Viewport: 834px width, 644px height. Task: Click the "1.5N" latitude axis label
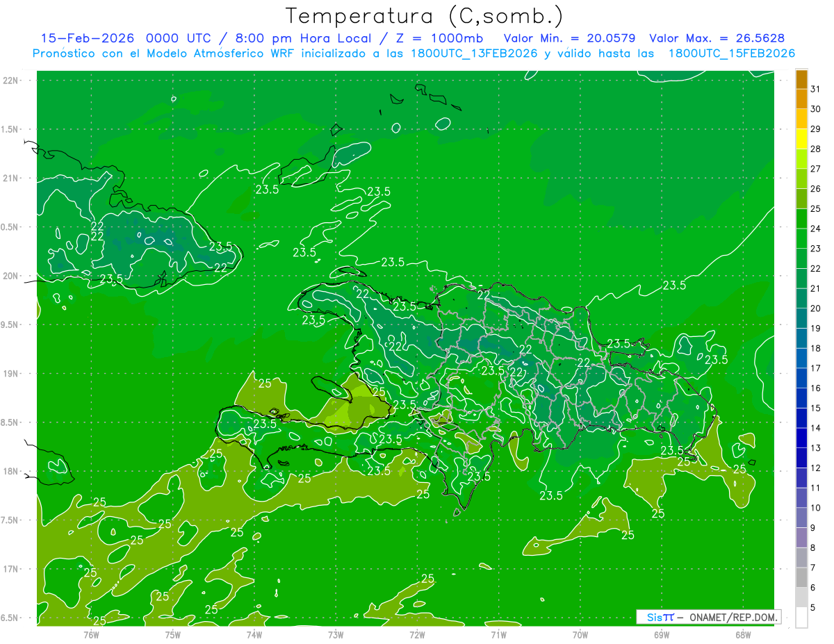11,129
